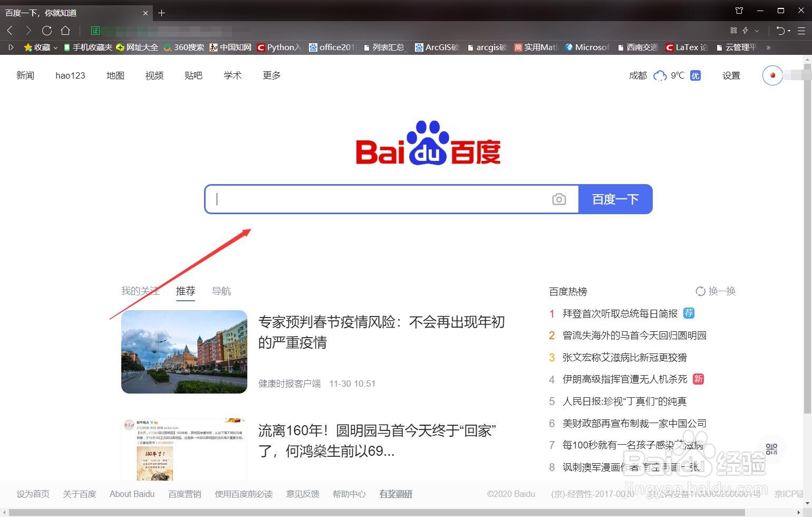Switch to 导航 tab

[x=221, y=291]
